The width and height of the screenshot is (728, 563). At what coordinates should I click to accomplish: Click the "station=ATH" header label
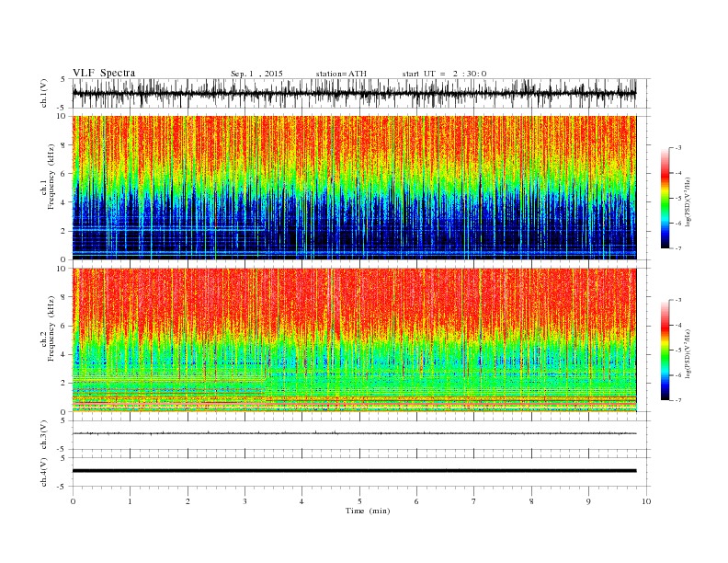coord(341,74)
